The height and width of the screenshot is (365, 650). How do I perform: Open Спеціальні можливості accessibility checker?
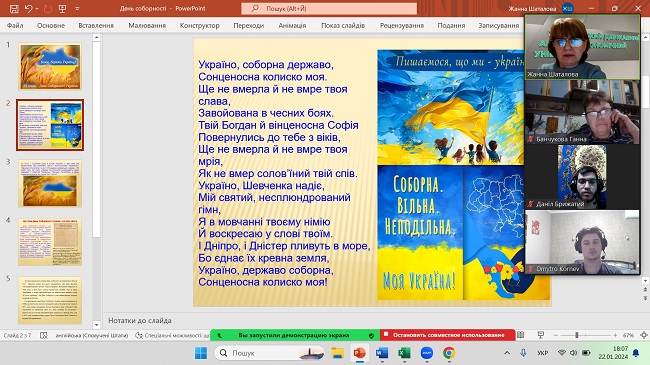click(x=173, y=335)
